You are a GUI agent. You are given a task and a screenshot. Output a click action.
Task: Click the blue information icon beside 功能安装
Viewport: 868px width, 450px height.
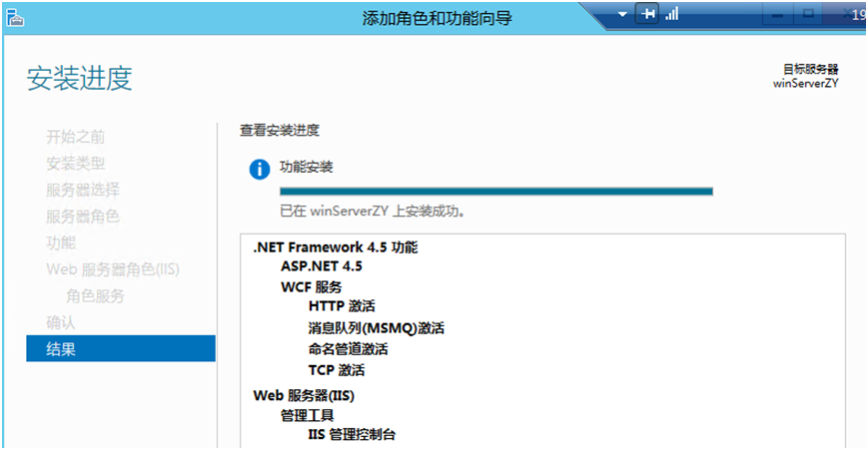(x=259, y=170)
